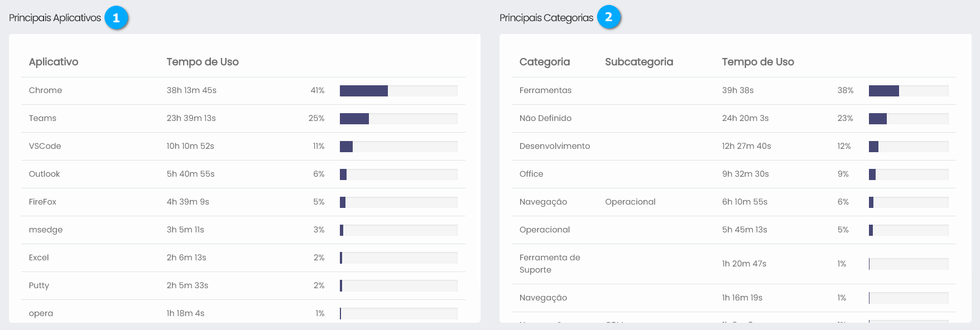Screen dimensions: 980x330
Task: Click the Principais Categorias section title
Action: 546,18
